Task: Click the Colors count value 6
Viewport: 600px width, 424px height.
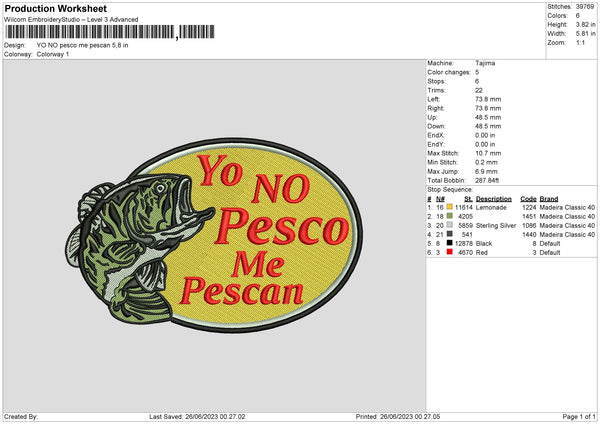Action: [578, 16]
